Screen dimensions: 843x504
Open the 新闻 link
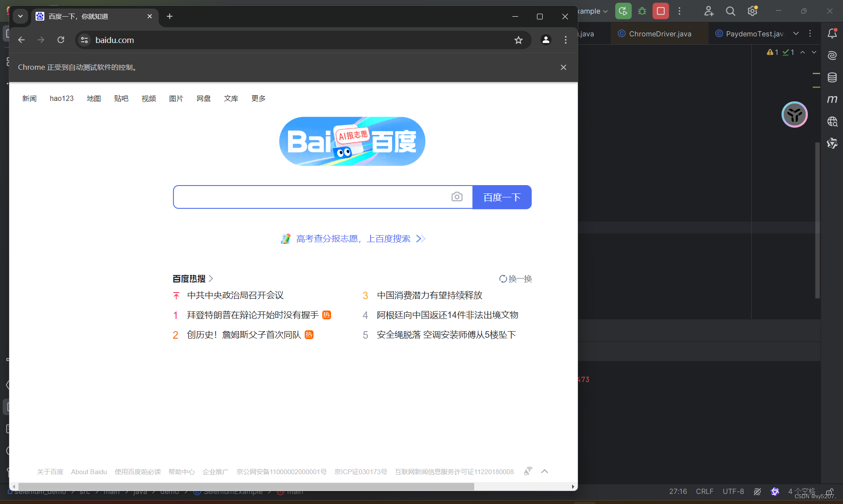point(29,98)
